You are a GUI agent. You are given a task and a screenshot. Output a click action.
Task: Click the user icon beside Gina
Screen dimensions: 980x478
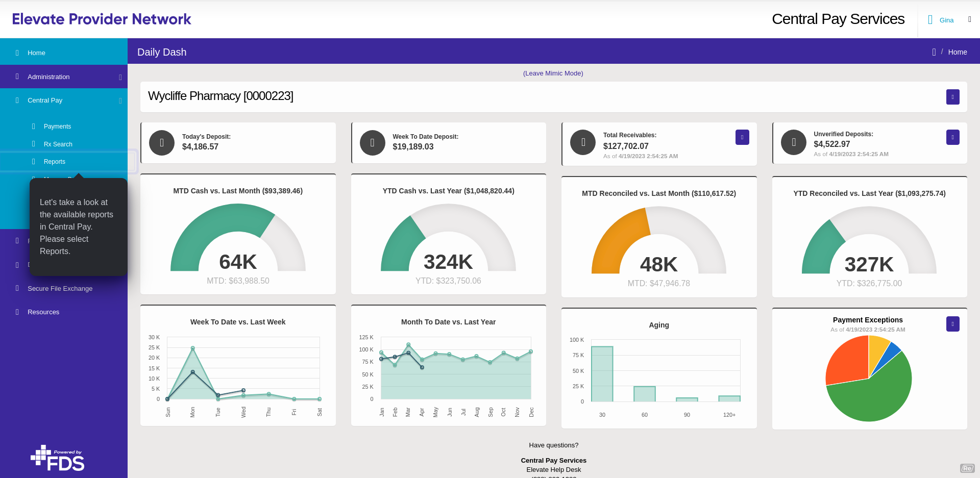tap(930, 20)
